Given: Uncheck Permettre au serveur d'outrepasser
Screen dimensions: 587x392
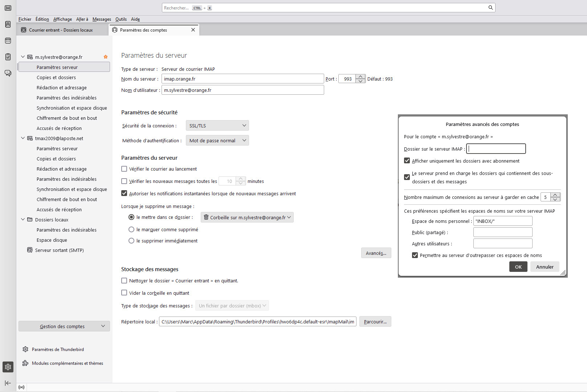Looking at the screenshot, I should [415, 255].
